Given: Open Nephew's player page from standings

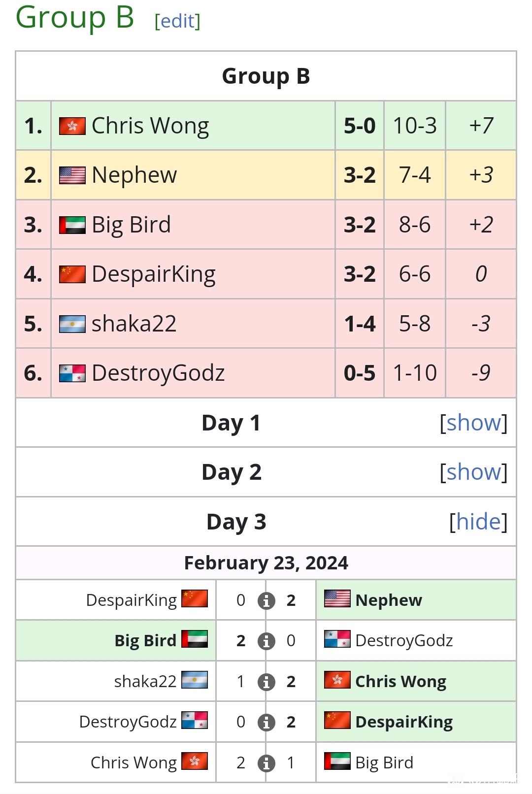Looking at the screenshot, I should pyautogui.click(x=134, y=175).
